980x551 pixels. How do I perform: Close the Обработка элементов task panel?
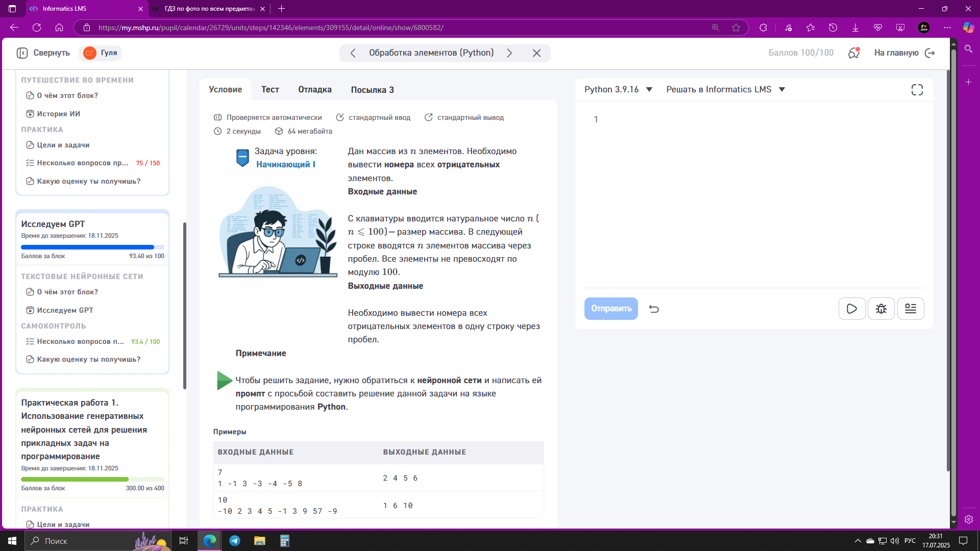(536, 53)
